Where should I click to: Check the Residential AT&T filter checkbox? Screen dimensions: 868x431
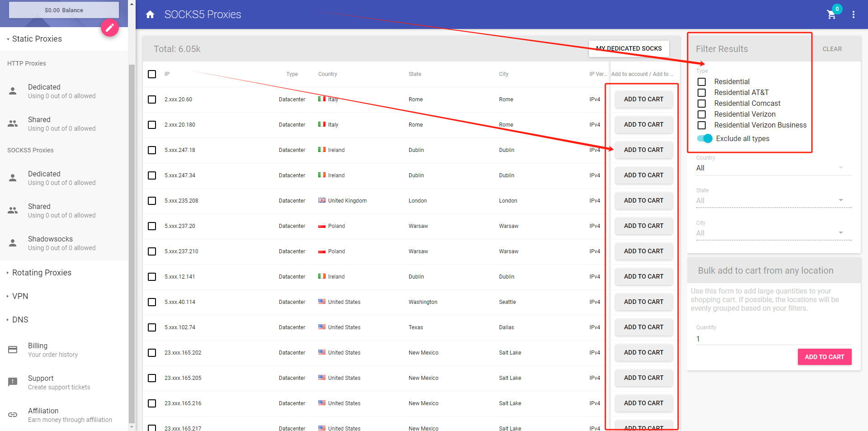click(702, 93)
